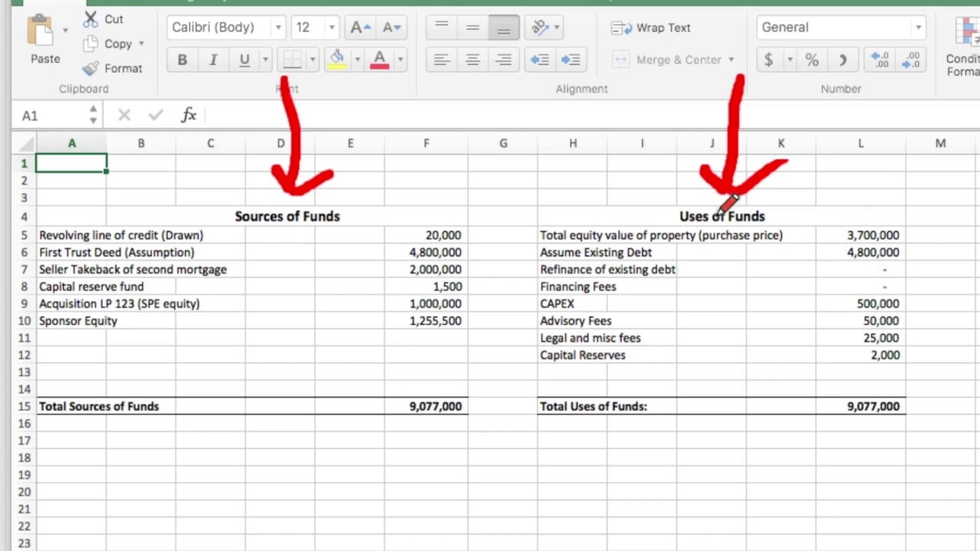The image size is (980, 551).
Task: Click the red Font Color button
Action: pos(379,60)
